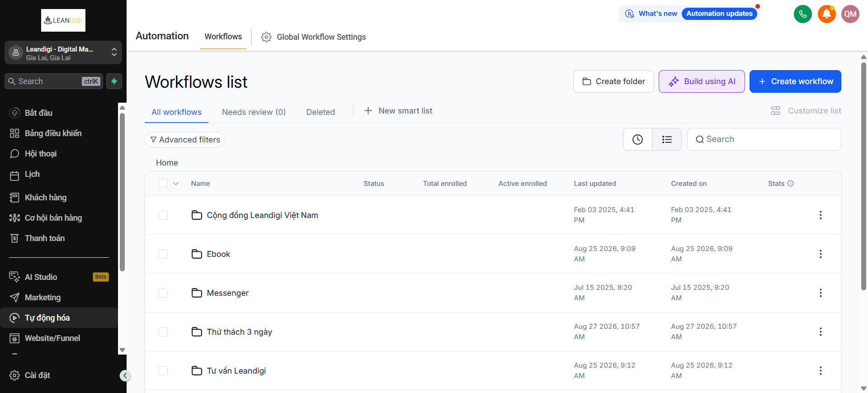The image size is (868, 393).
Task: Click the lightning quick actions icon
Action: click(114, 81)
